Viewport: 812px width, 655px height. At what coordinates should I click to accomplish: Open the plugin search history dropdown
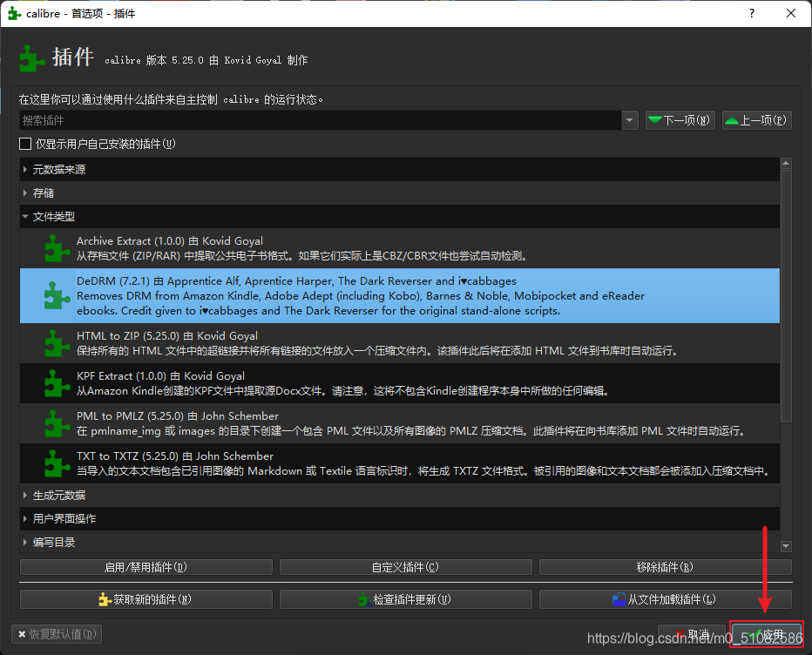(629, 120)
